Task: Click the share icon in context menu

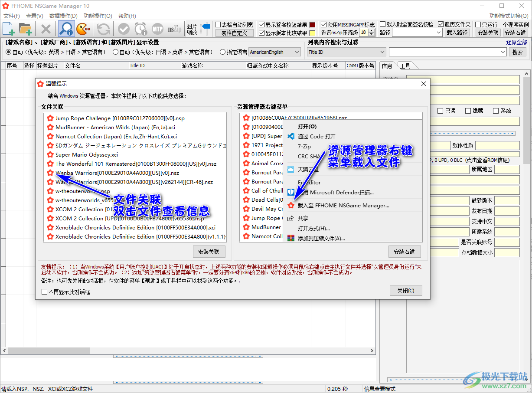Action: tap(291, 218)
